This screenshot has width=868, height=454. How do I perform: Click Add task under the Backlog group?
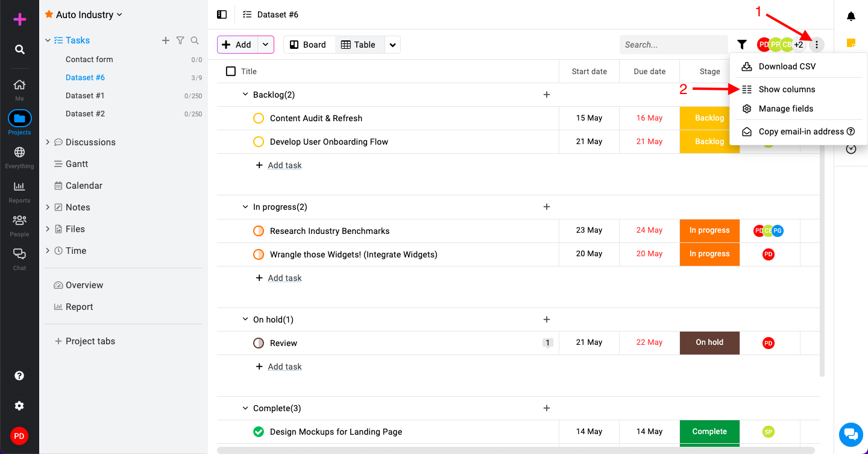point(285,165)
